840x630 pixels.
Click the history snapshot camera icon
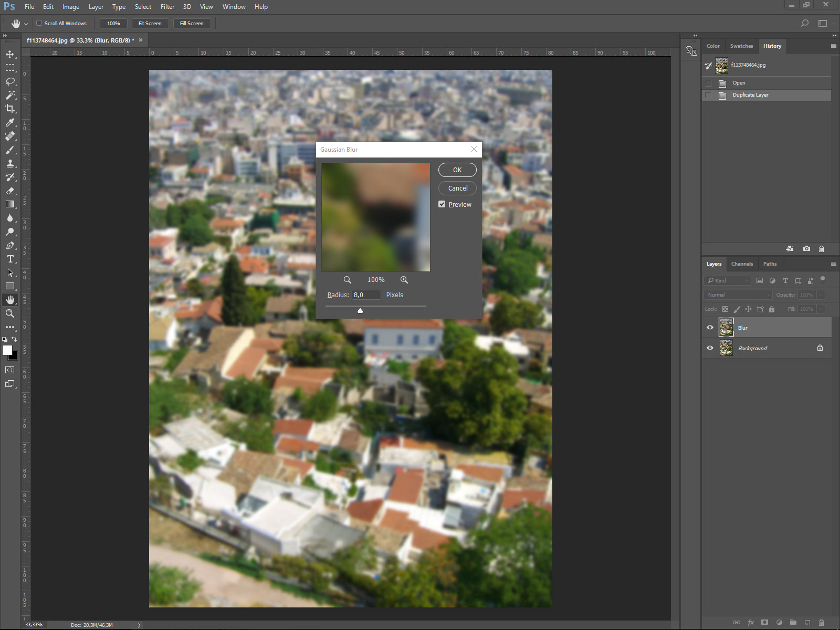(x=806, y=249)
